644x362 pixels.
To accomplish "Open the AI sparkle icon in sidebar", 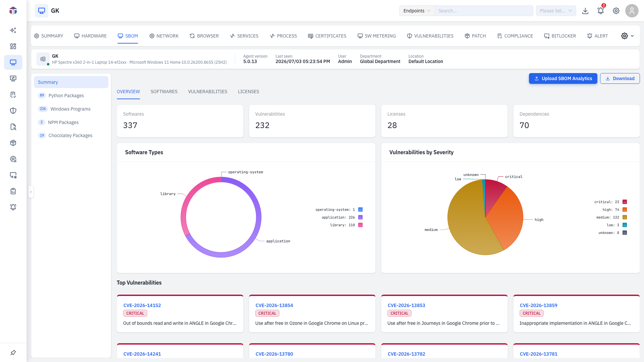I will tap(13, 30).
